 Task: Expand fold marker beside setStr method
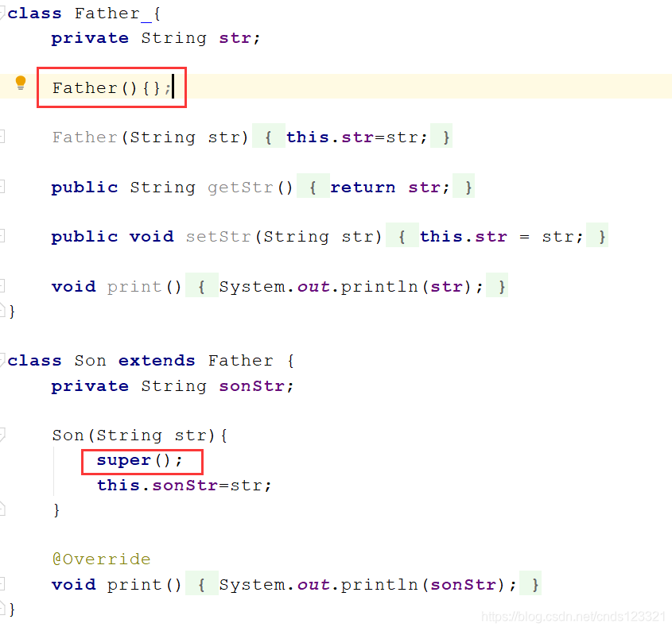[2, 235]
